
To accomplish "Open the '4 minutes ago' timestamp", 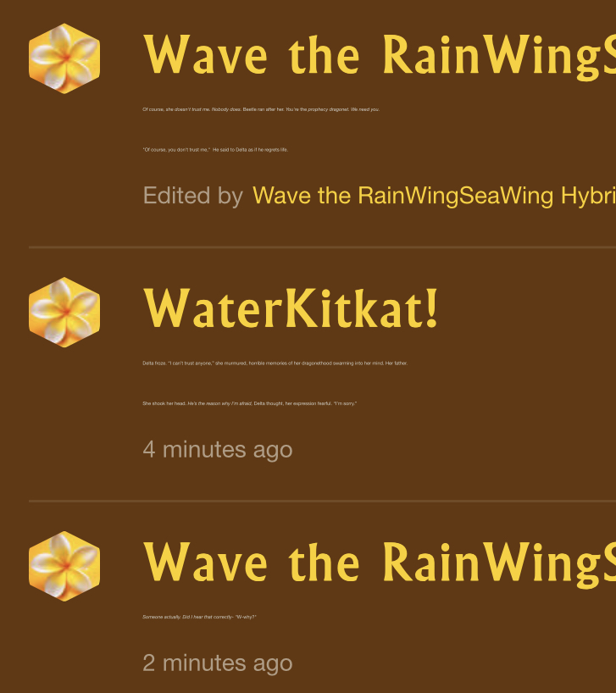I will pyautogui.click(x=218, y=450).
